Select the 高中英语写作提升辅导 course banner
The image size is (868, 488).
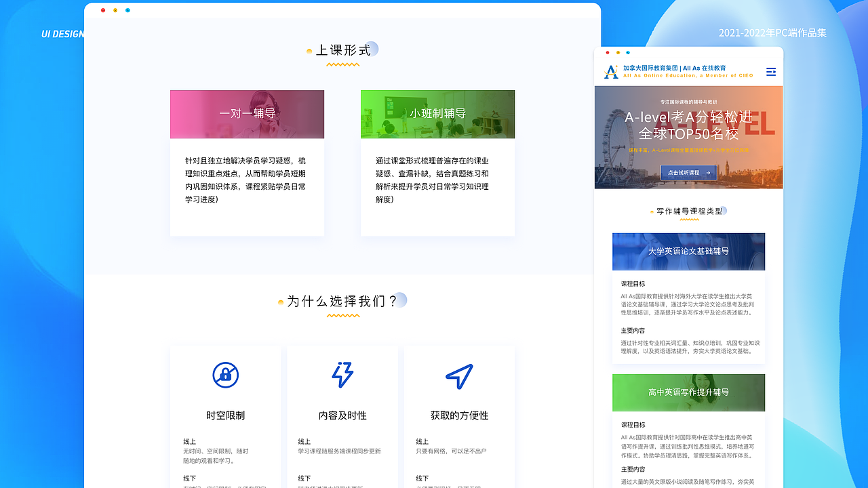pyautogui.click(x=688, y=392)
